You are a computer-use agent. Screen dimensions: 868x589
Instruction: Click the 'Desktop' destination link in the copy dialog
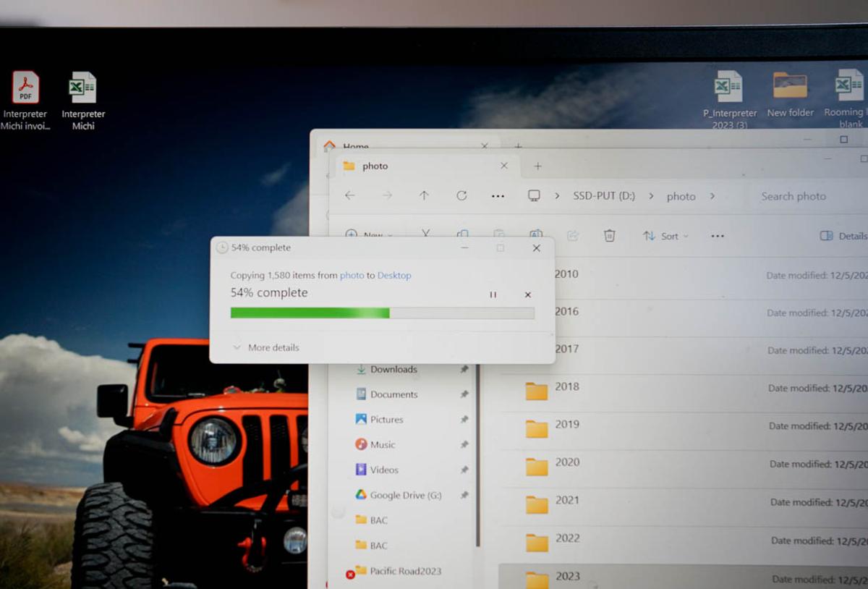(394, 276)
